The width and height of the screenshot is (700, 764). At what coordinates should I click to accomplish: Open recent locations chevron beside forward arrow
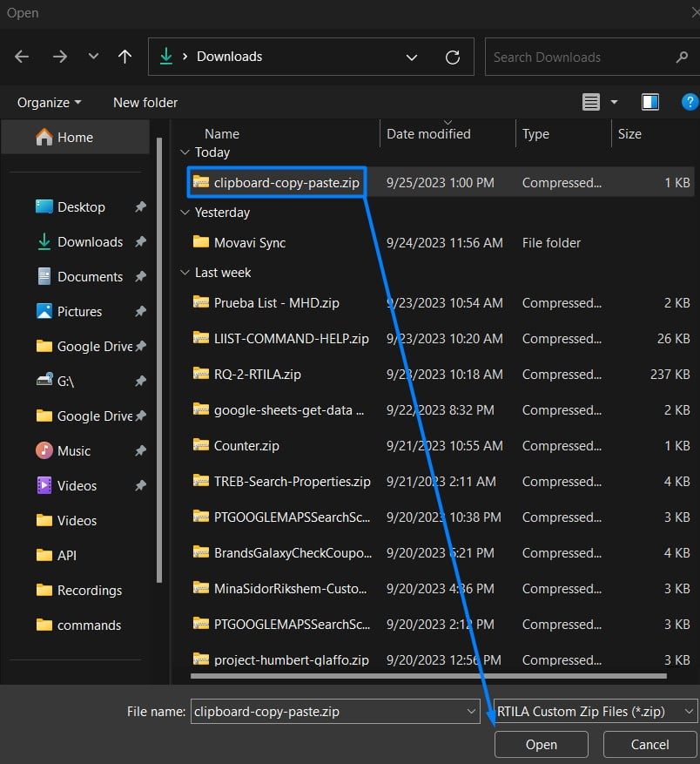(x=93, y=56)
